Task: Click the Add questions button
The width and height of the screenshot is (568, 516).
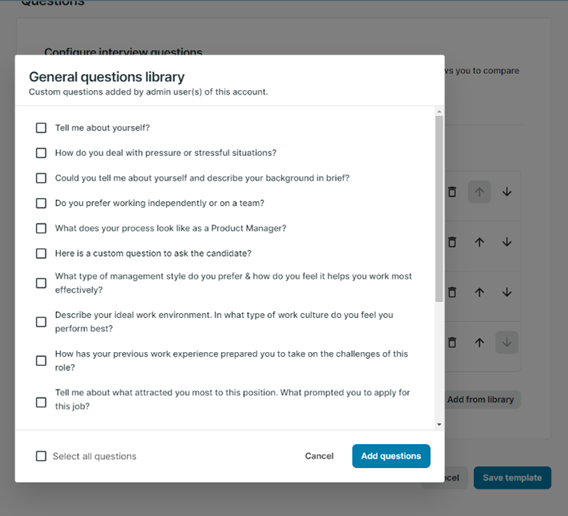Action: coord(391,456)
